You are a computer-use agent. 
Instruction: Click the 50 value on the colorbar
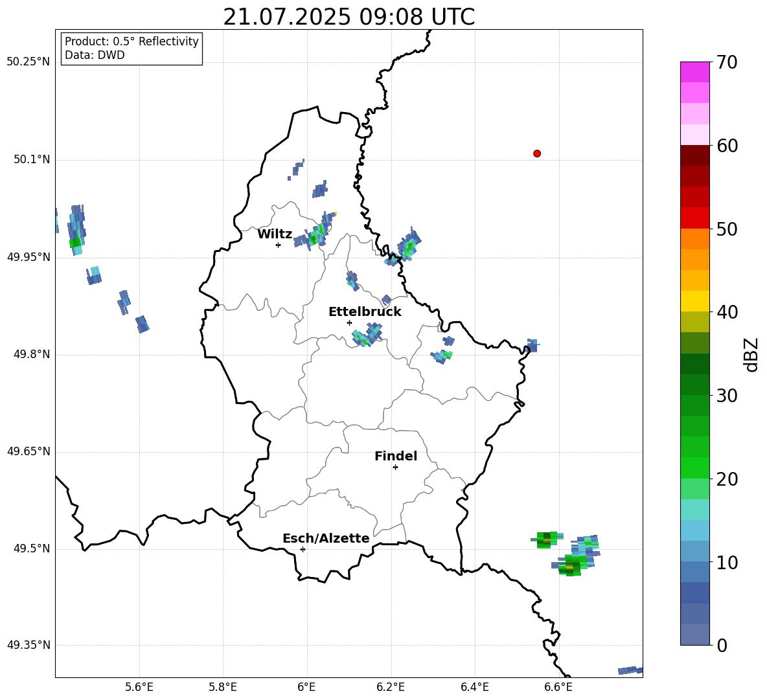click(727, 229)
